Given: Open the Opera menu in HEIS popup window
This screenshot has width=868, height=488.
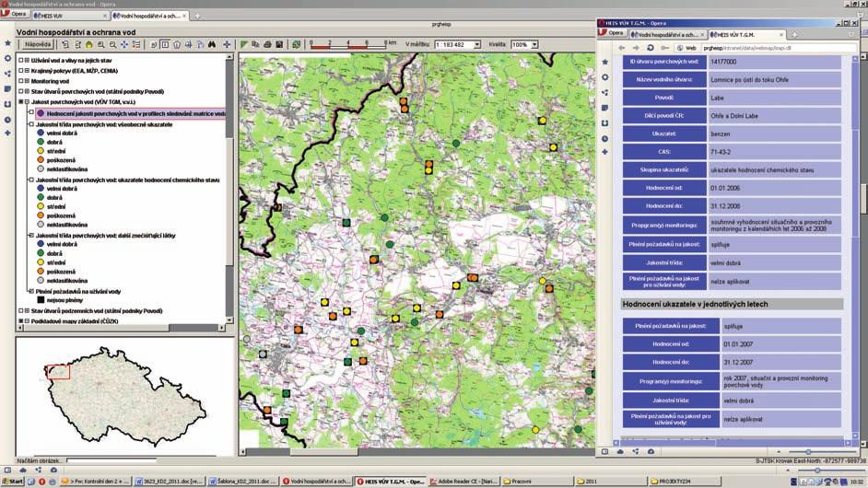Looking at the screenshot, I should pyautogui.click(x=612, y=33).
